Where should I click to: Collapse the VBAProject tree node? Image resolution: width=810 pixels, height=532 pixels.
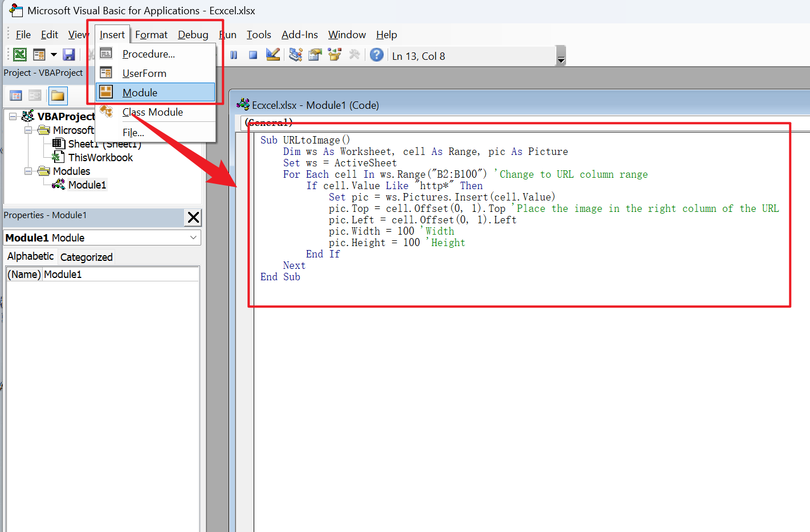(x=13, y=116)
